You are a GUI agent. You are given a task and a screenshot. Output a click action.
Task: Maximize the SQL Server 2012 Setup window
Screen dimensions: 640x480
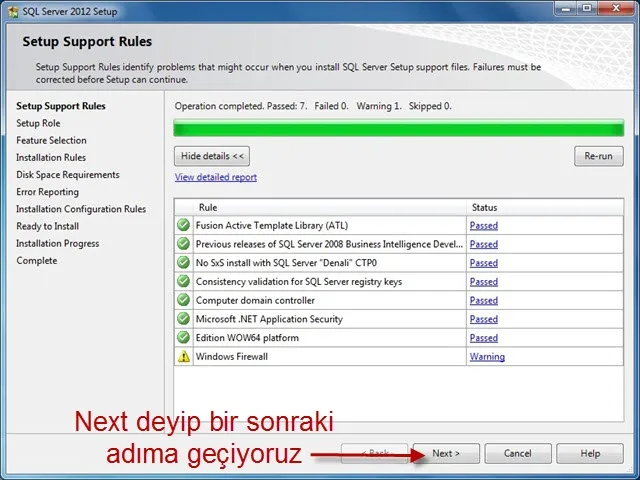tap(587, 8)
